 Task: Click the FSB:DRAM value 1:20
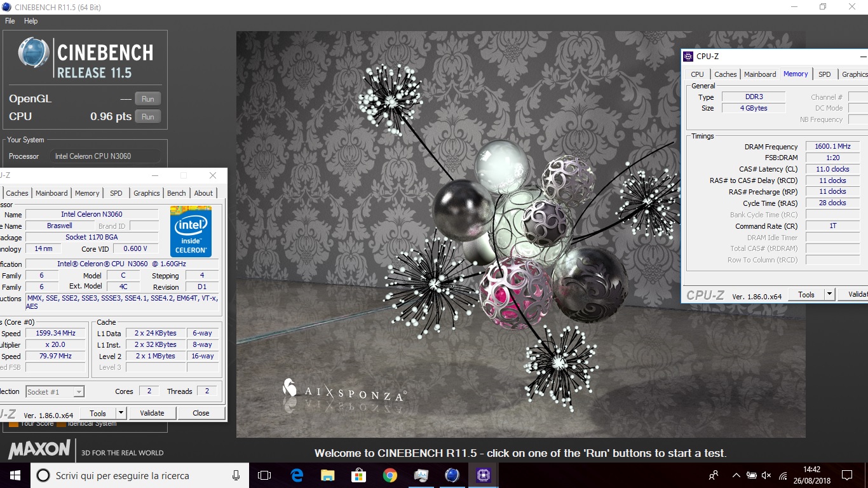(832, 158)
